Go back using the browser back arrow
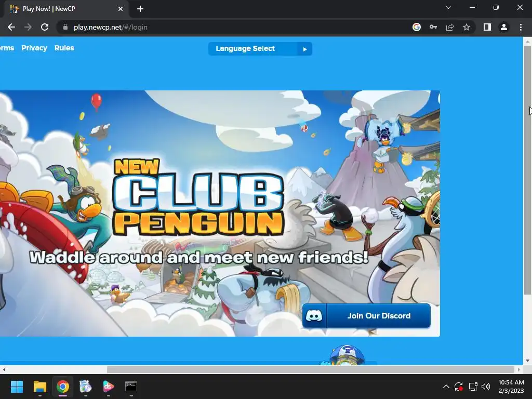 click(x=11, y=27)
